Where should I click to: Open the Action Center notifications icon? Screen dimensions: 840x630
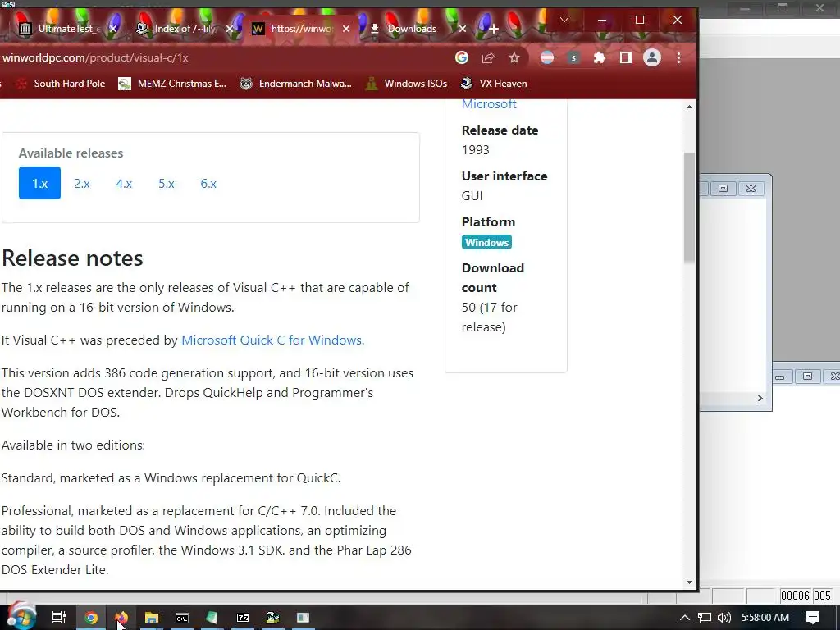(x=813, y=618)
